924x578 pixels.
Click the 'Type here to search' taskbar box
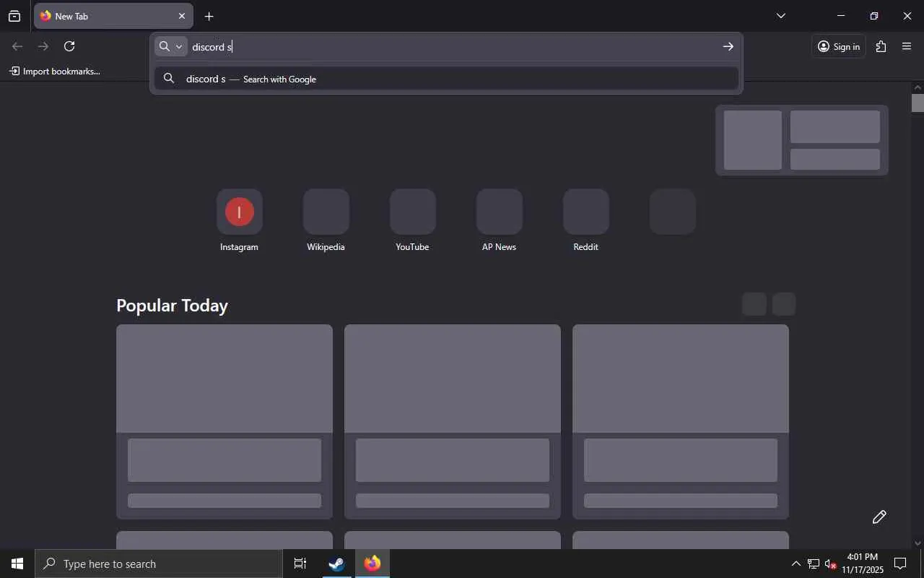[159, 564]
